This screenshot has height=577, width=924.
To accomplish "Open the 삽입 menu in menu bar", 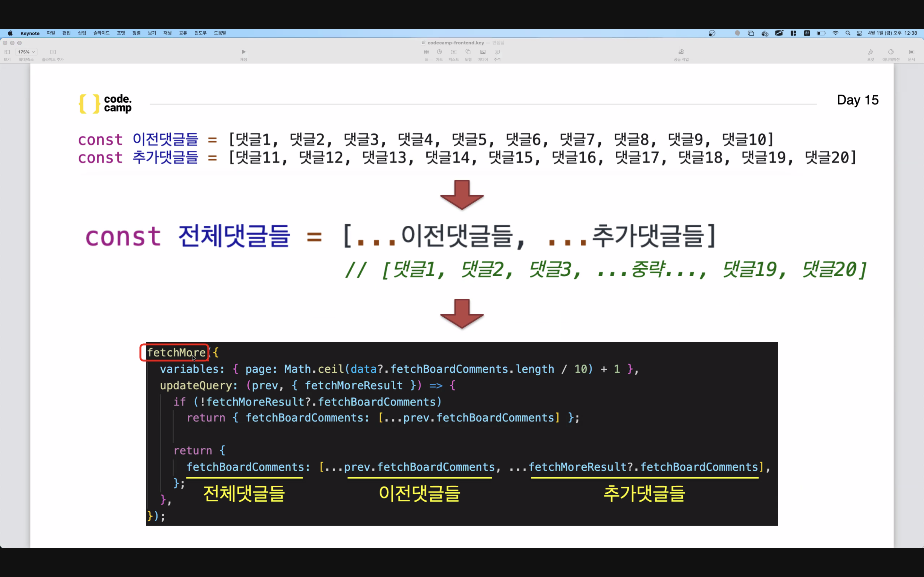I will 82,33.
